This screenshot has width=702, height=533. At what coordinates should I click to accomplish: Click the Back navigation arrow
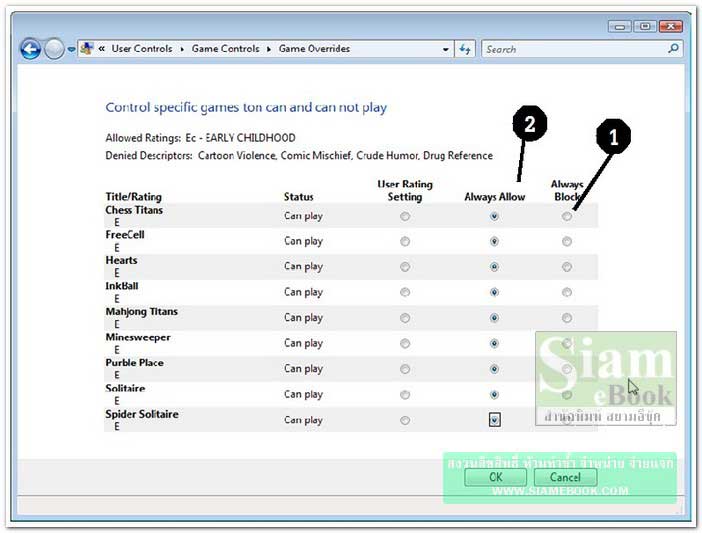click(30, 49)
